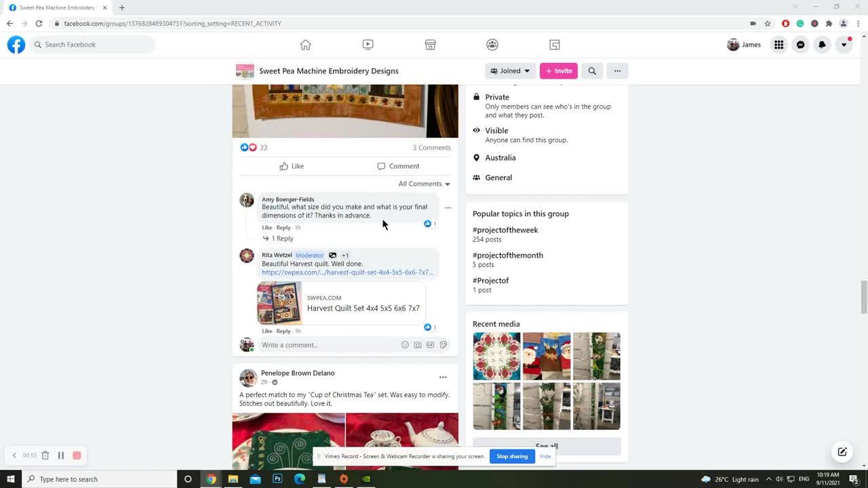Click the Stop sharing button
Image resolution: width=868 pixels, height=488 pixels.
(x=512, y=456)
